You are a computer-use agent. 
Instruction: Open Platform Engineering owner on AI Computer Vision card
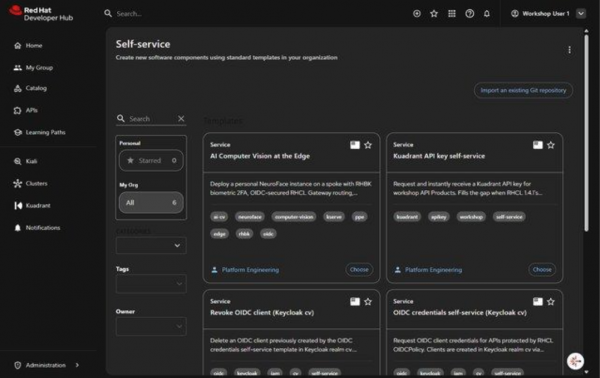click(250, 270)
